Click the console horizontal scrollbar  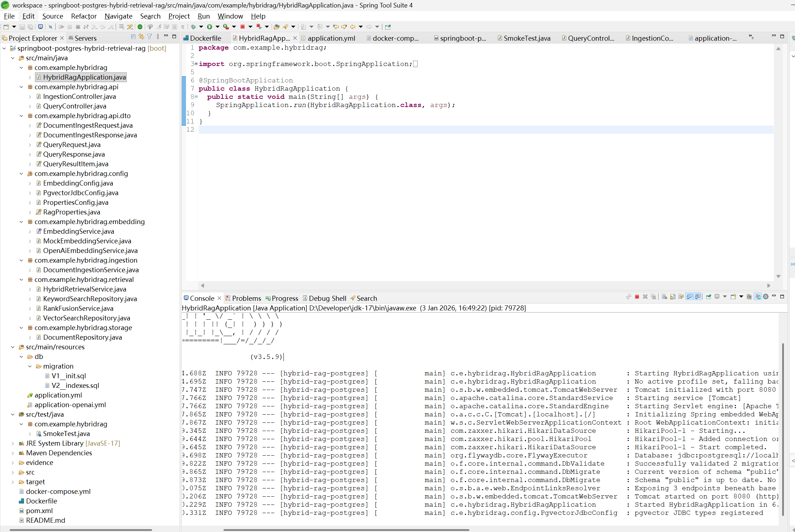tap(346, 530)
